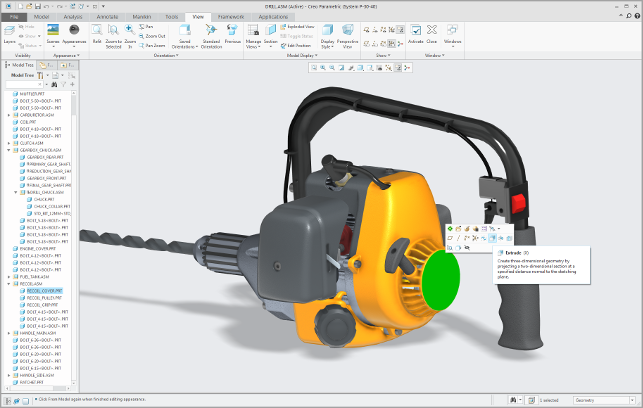The width and height of the screenshot is (643, 408).
Task: Expand the CARBURETOR.ASM tree node
Action: (x=9, y=115)
